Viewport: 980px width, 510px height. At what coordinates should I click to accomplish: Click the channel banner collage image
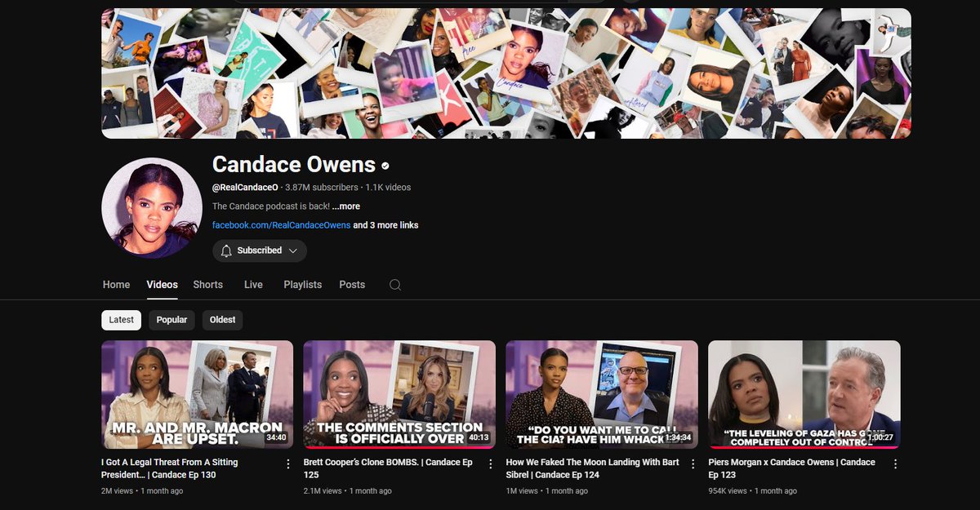[506, 73]
